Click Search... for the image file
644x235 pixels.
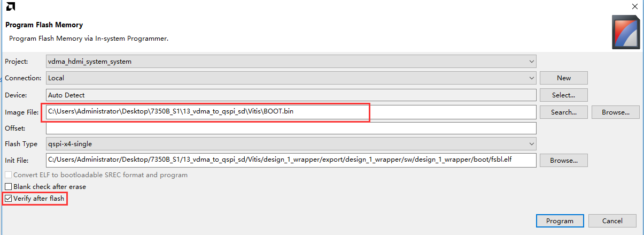[x=564, y=112]
